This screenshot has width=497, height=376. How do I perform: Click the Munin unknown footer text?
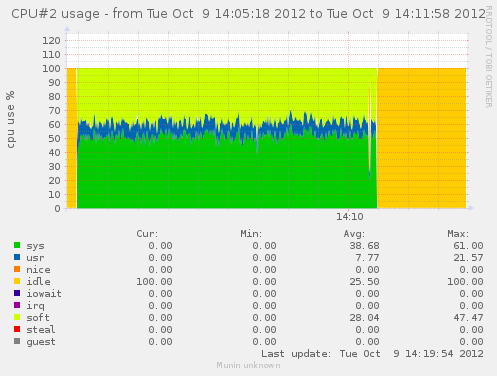tap(248, 365)
